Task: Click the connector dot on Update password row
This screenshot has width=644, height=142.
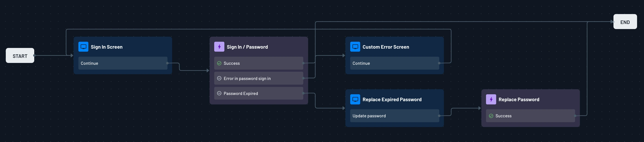Action: [439, 115]
